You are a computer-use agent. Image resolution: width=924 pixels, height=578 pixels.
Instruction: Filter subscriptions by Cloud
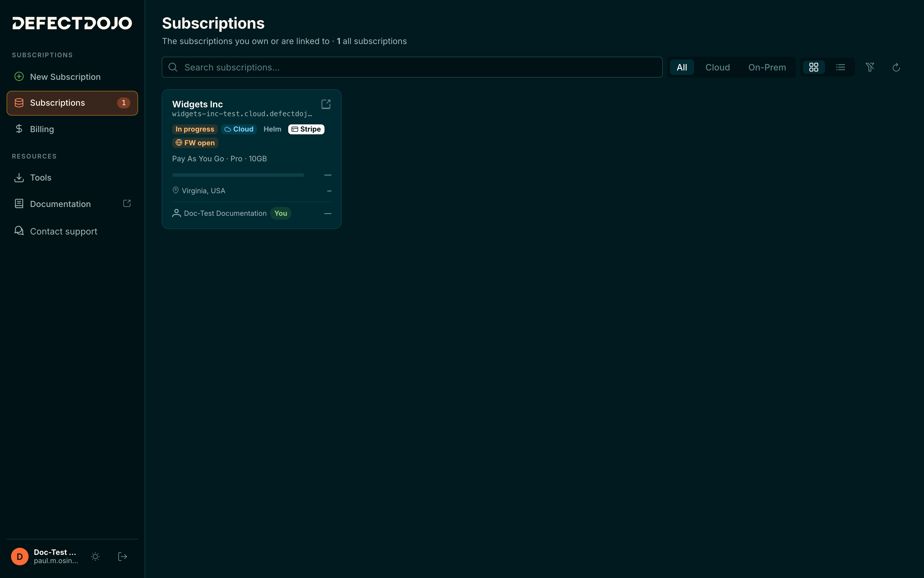(x=717, y=67)
